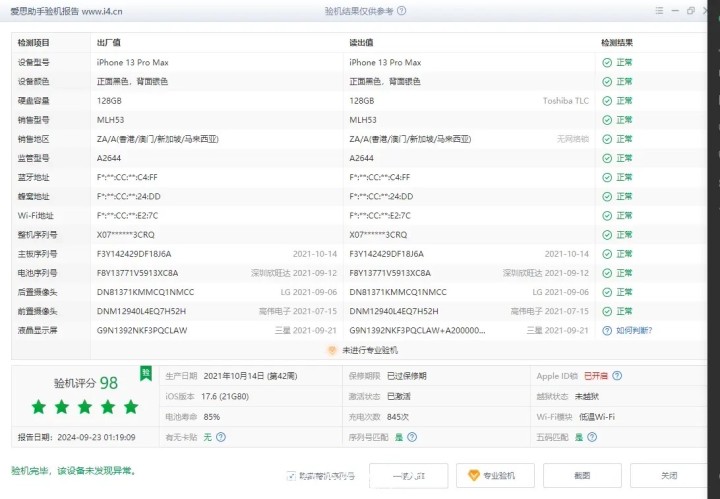
Task: Click the 截图 button
Action: [582, 476]
